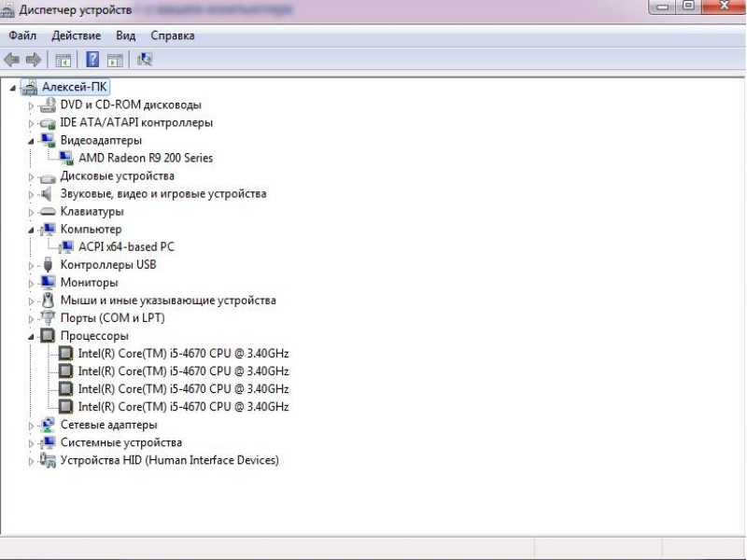747x560 pixels.
Task: Click the DVD и CD-ROM дисководы drive icon
Action: (x=48, y=105)
